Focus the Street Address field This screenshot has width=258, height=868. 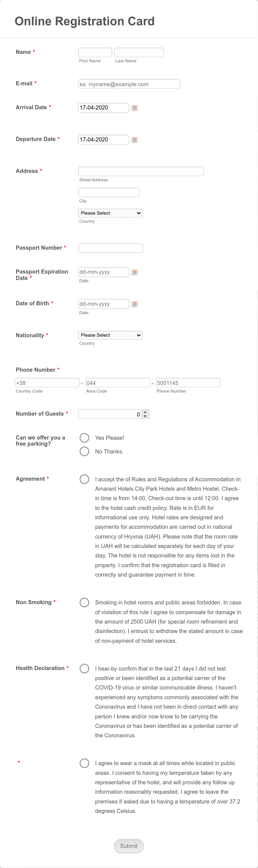(141, 171)
